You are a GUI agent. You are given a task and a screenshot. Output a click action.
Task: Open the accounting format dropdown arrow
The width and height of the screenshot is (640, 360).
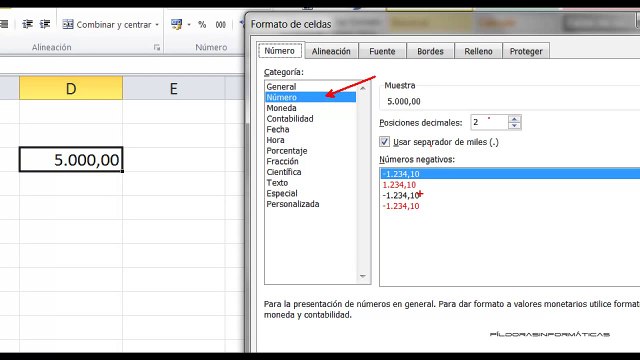click(189, 25)
